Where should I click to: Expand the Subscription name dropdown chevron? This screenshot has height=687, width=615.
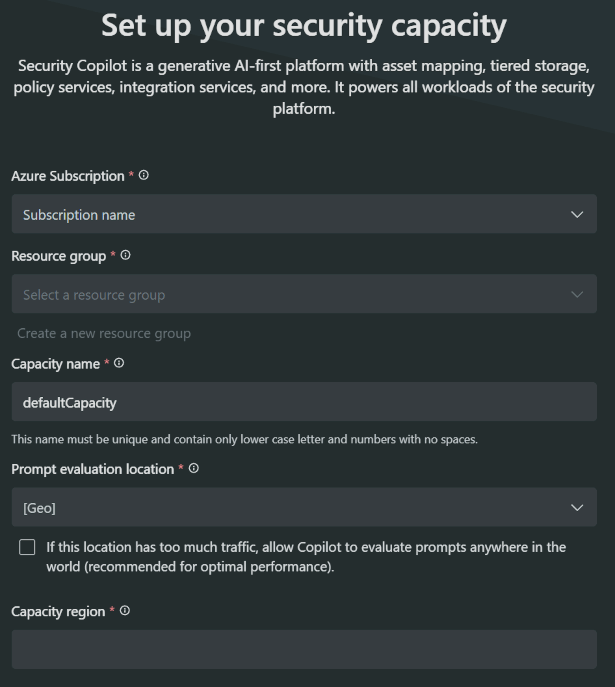[576, 214]
